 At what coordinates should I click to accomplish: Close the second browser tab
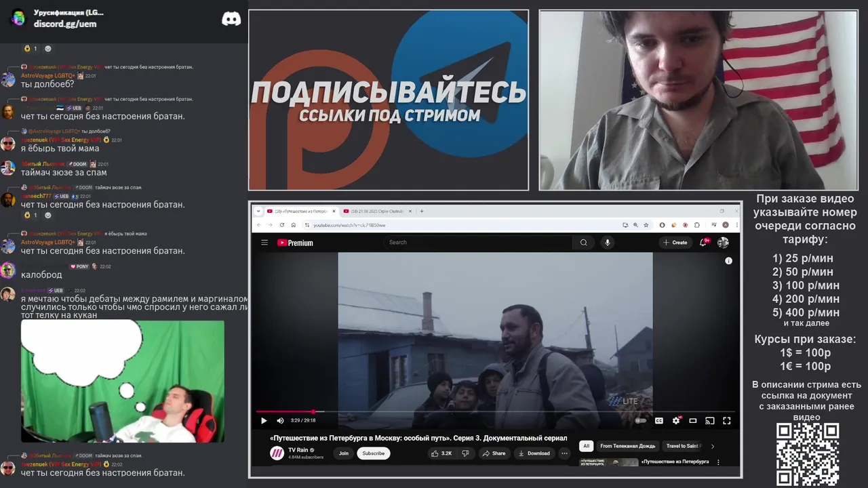(x=410, y=211)
